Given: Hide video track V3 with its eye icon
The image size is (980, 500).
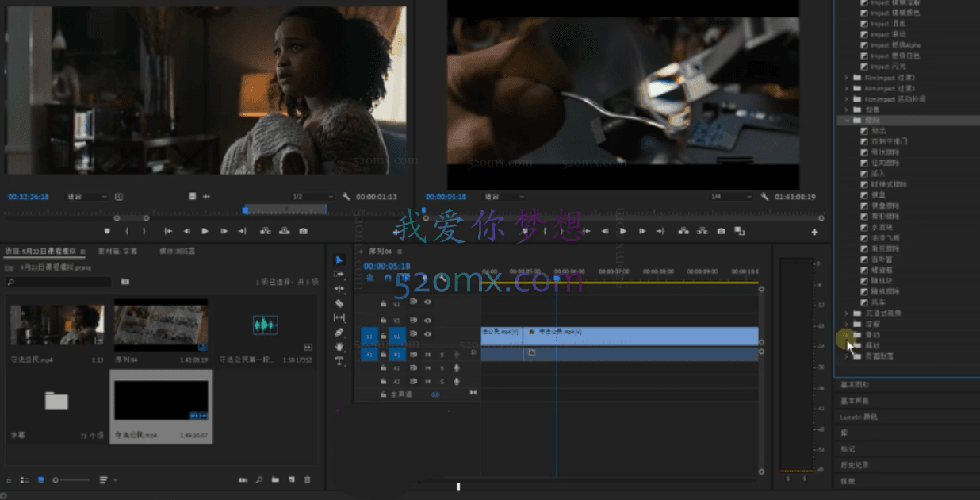Looking at the screenshot, I should click(x=427, y=302).
